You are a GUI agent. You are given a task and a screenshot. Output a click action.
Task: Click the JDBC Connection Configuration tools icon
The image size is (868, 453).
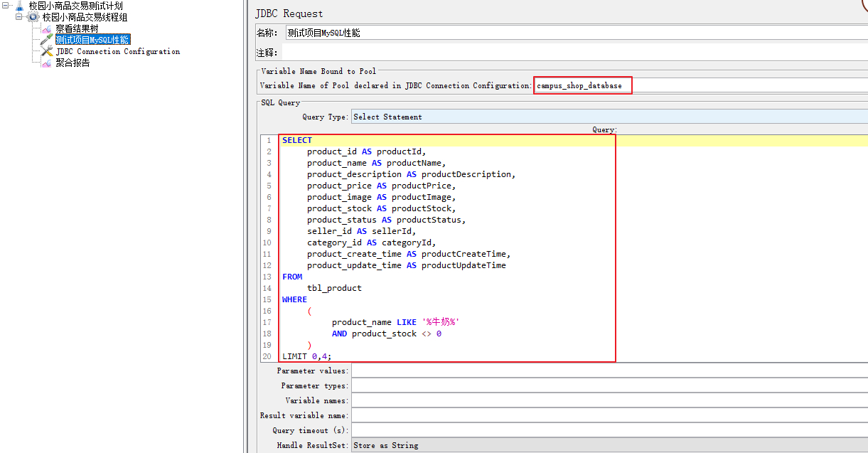point(46,51)
